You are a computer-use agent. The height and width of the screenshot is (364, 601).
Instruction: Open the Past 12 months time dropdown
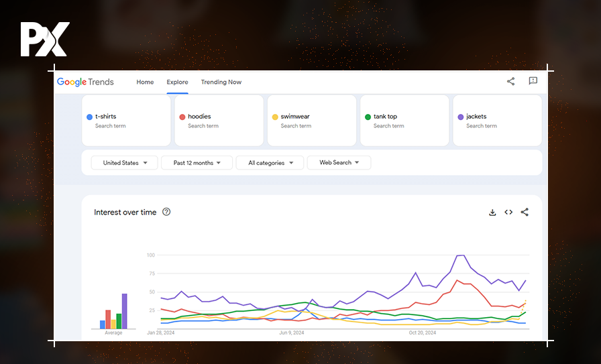coord(197,163)
